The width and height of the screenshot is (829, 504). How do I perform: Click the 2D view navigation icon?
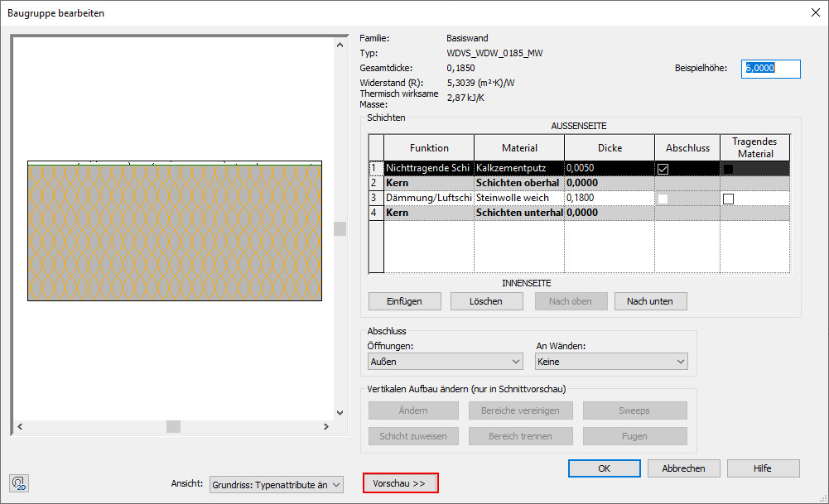click(x=19, y=483)
